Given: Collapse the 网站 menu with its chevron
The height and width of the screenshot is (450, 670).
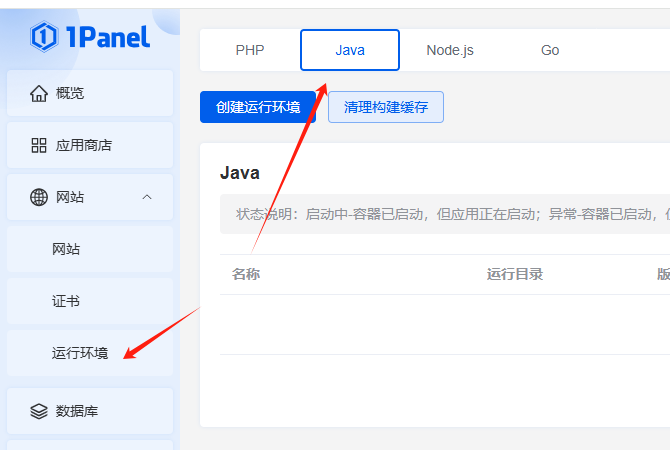Looking at the screenshot, I should pyautogui.click(x=147, y=197).
